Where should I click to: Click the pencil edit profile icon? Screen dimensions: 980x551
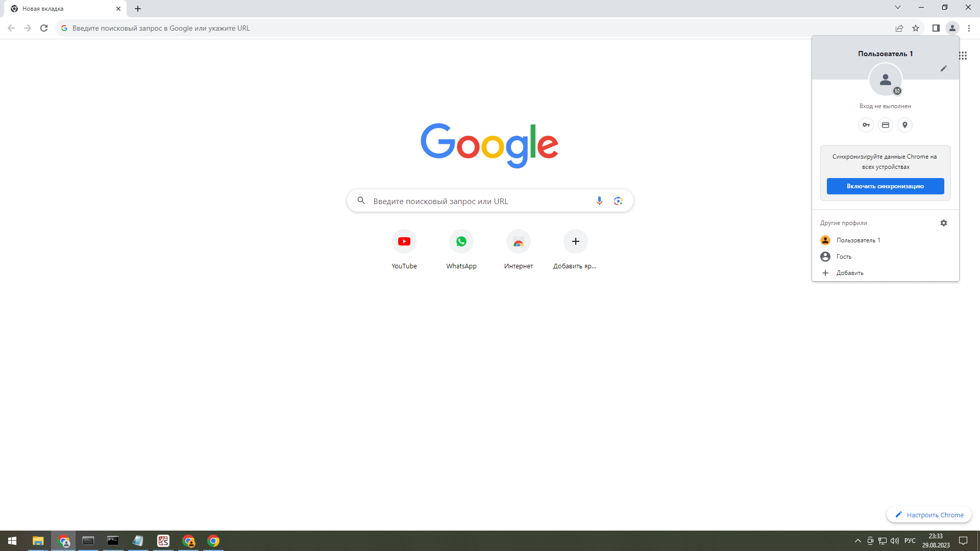944,68
